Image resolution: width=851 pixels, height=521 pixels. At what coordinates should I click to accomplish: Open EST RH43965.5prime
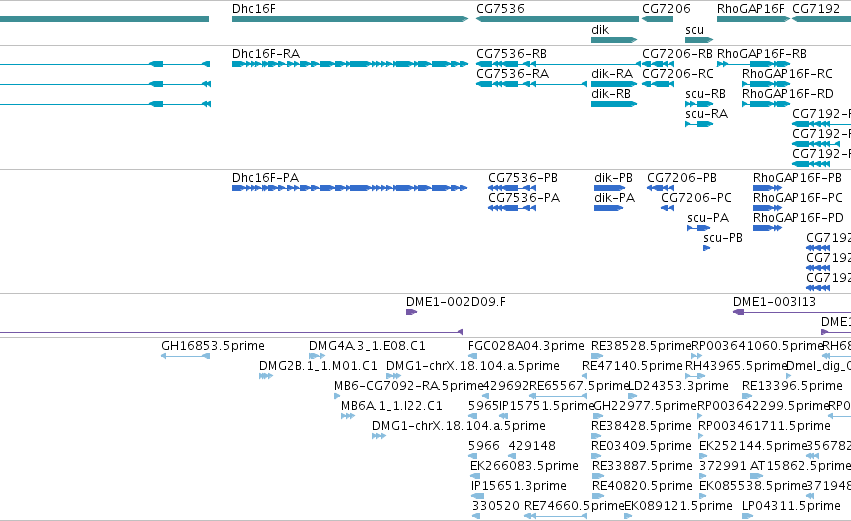695,376
